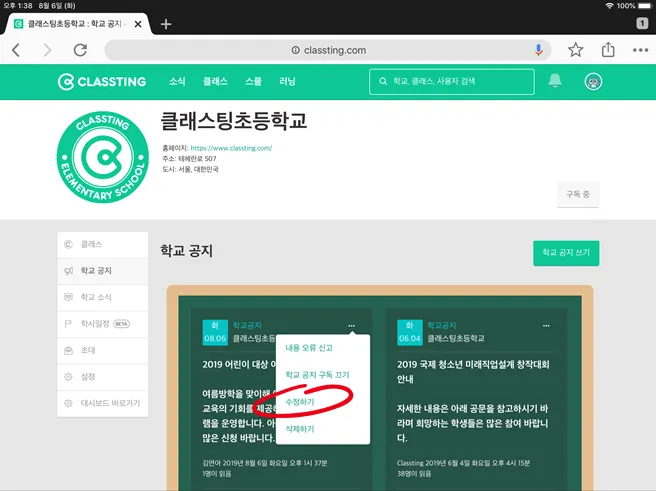
Task: Click the 08.06 date badge
Action: click(x=215, y=332)
